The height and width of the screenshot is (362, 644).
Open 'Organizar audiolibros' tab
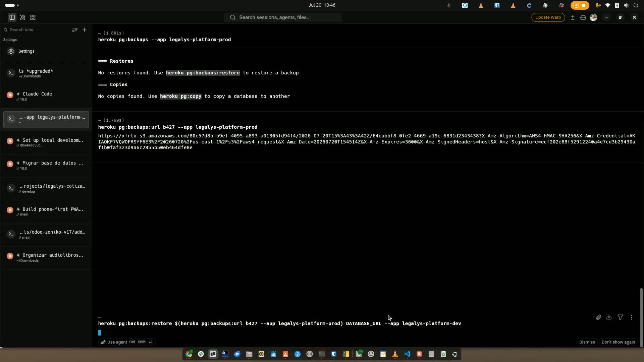46,257
